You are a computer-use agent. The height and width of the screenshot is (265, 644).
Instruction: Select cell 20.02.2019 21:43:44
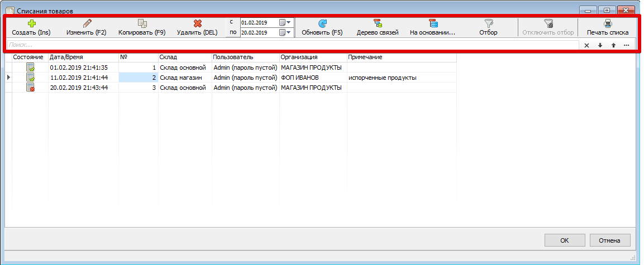(x=84, y=87)
